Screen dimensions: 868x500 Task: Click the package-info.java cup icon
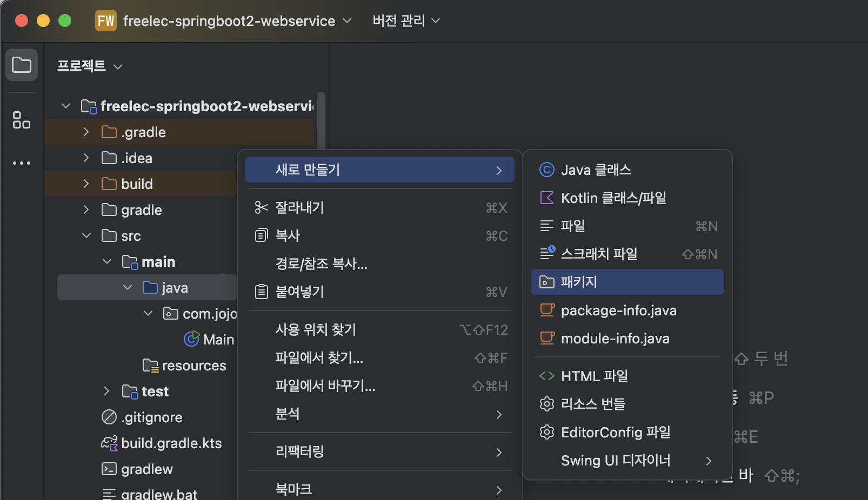coord(547,310)
